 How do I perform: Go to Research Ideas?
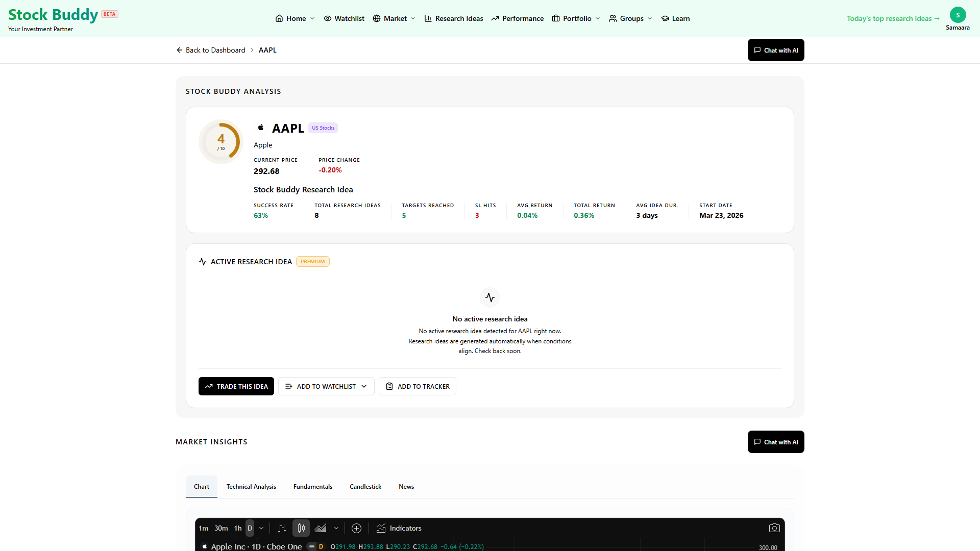(x=454, y=18)
